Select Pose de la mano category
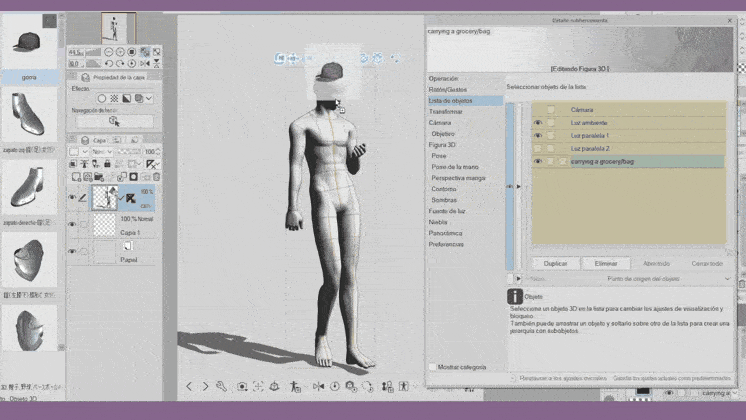Viewport: 746px width, 420px height. 455,167
